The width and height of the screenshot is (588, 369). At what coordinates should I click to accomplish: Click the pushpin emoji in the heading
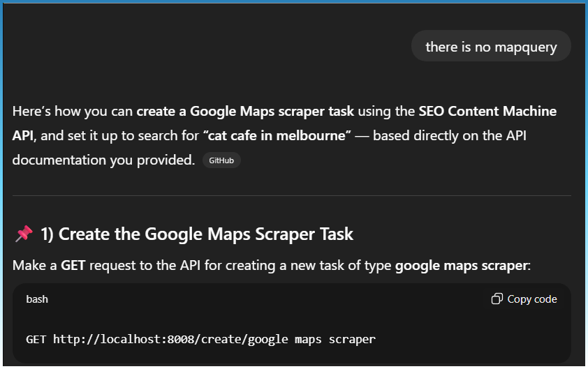pyautogui.click(x=23, y=234)
